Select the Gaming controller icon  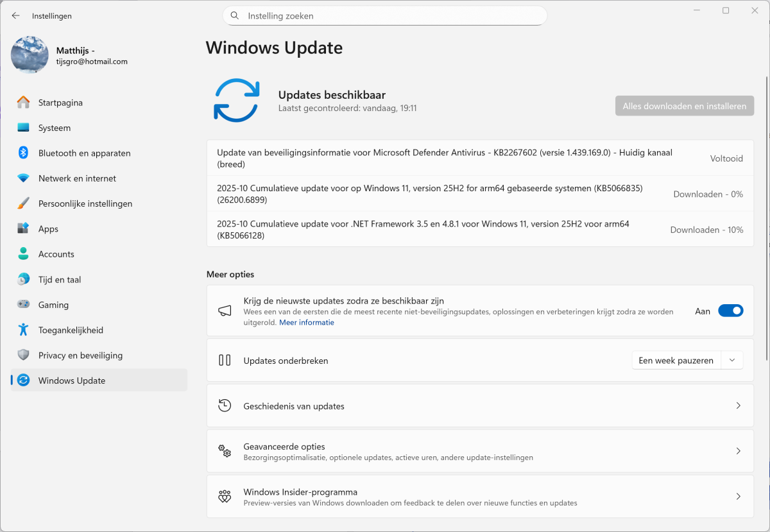point(23,305)
